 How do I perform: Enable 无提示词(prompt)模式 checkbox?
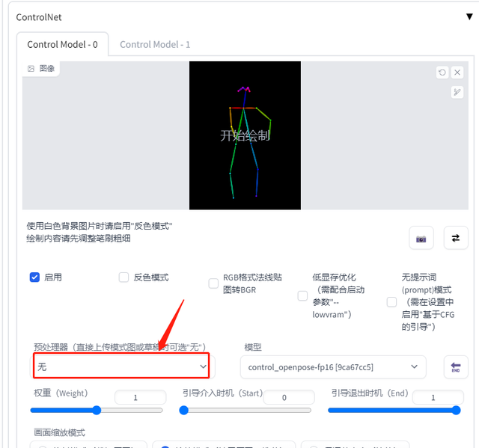click(x=391, y=302)
